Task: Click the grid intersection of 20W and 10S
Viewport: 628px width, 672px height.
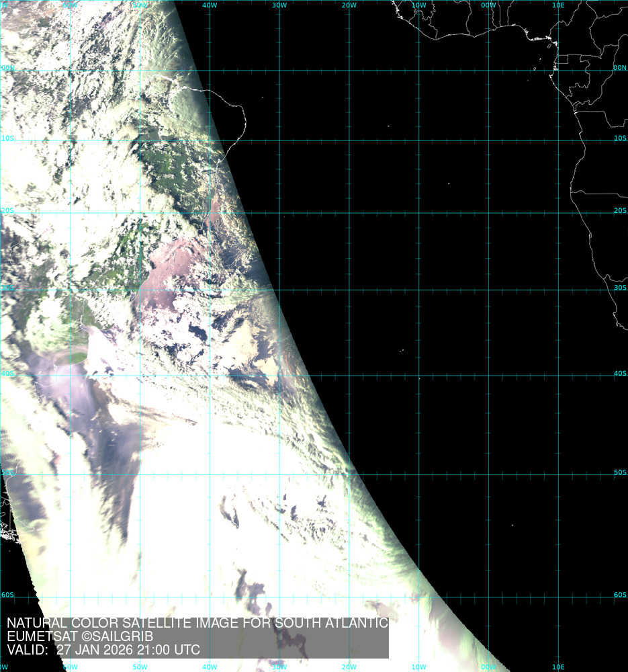Action: (349, 140)
